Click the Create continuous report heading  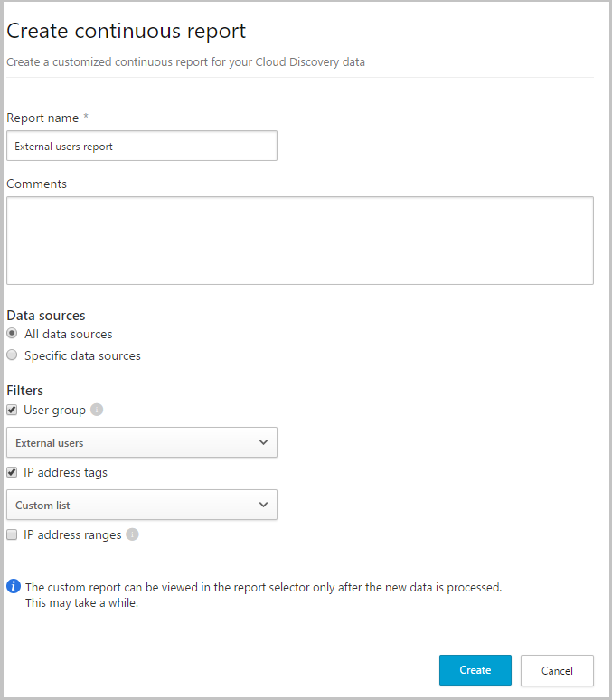coord(126,31)
